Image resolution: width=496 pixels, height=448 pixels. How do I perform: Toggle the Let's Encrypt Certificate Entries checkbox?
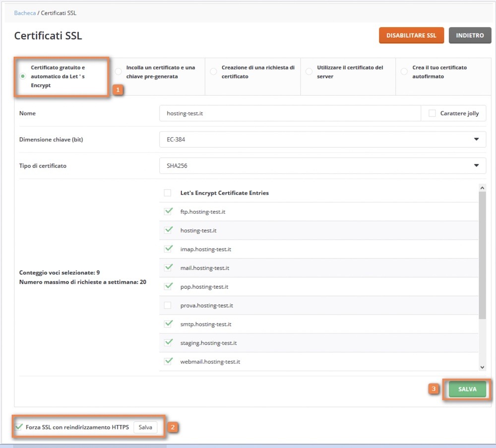click(x=168, y=193)
